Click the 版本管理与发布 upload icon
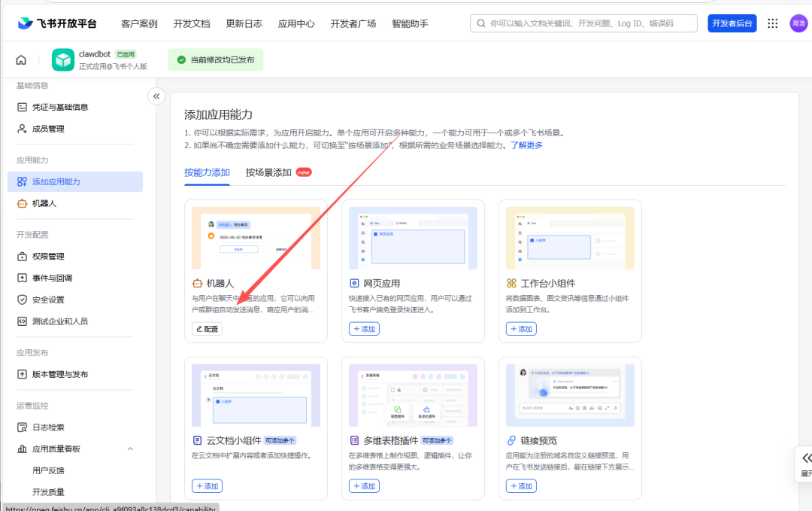Image resolution: width=812 pixels, height=511 pixels. click(22, 374)
